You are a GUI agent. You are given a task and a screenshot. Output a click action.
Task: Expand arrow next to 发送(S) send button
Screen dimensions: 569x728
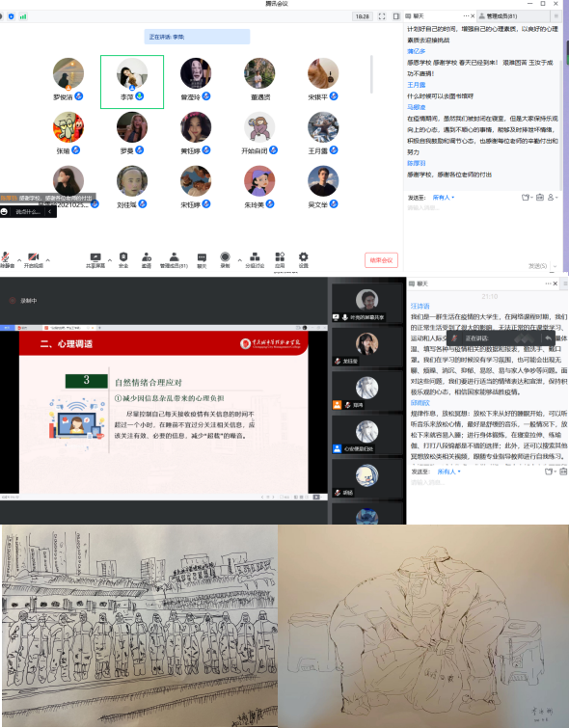tap(555, 266)
